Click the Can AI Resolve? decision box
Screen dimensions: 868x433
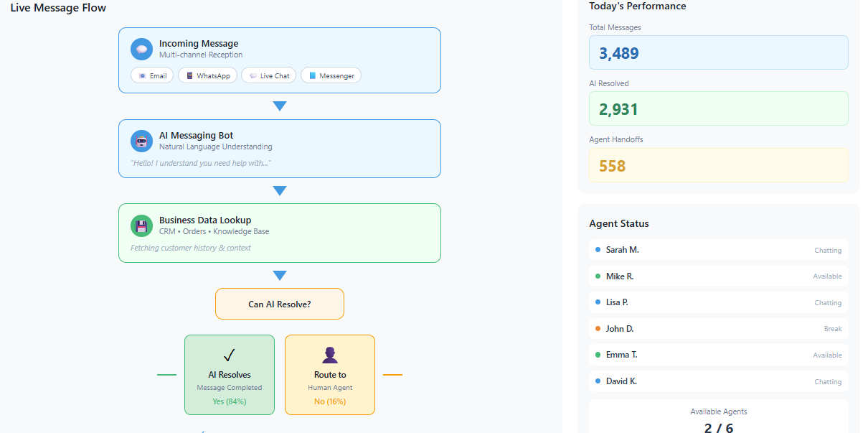(280, 304)
